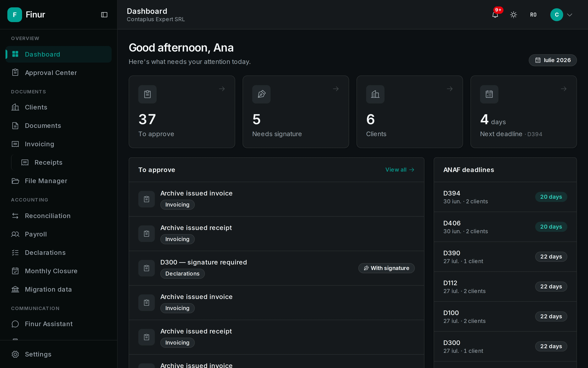The width and height of the screenshot is (588, 368).
Task: Select D394 deadline row
Action: point(505,197)
